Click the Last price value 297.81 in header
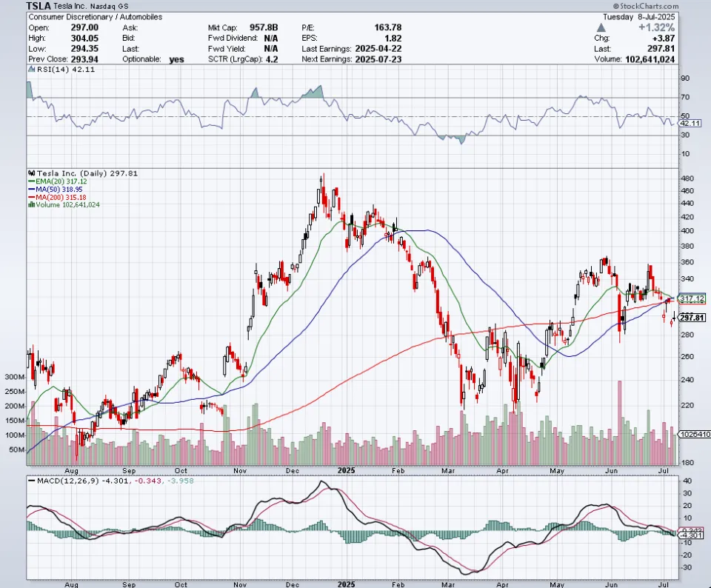Image resolution: width=711 pixels, height=588 pixels. (x=661, y=49)
